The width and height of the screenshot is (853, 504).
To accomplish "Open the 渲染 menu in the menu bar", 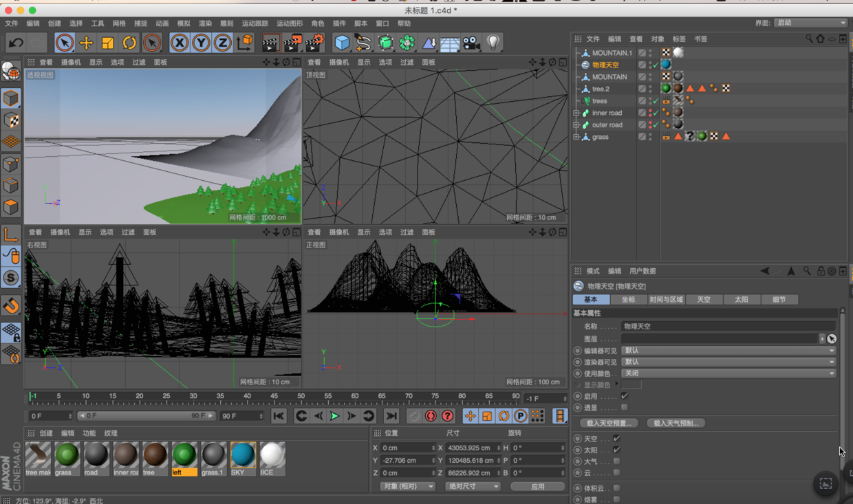I will pyautogui.click(x=205, y=23).
